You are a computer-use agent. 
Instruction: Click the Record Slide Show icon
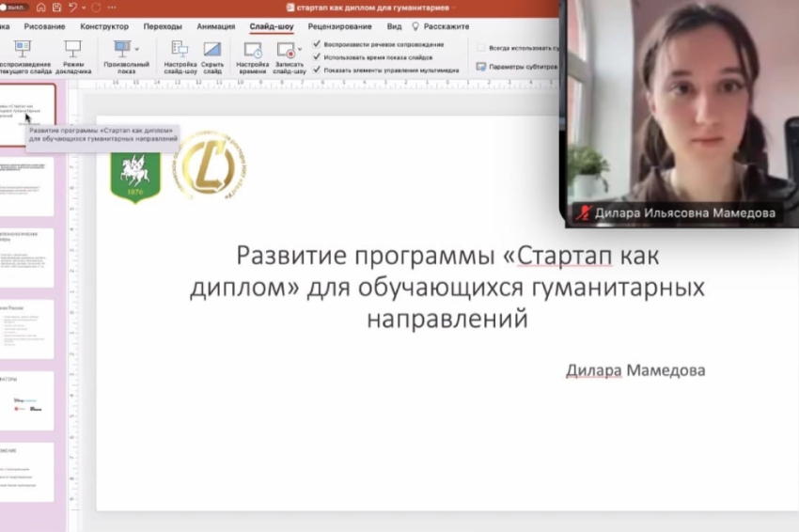point(286,49)
